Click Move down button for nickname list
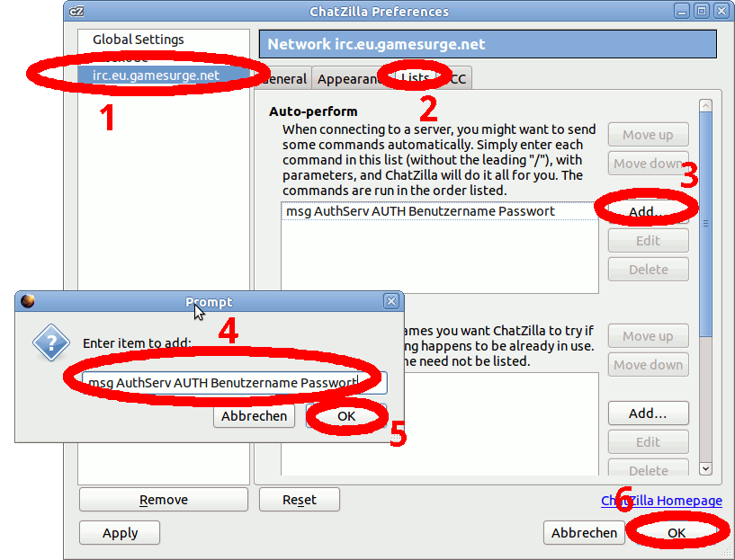 point(649,365)
